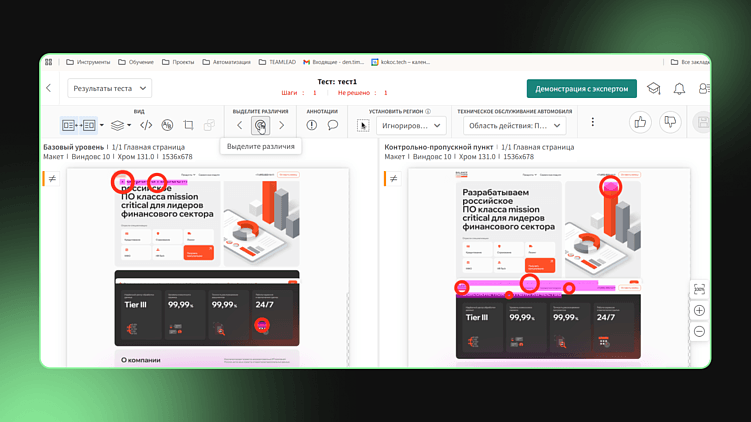Open the Проекты bookmarks folder
The width and height of the screenshot is (751, 422).
click(x=178, y=62)
